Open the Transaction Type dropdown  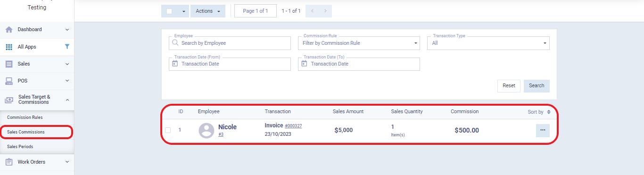point(488,43)
